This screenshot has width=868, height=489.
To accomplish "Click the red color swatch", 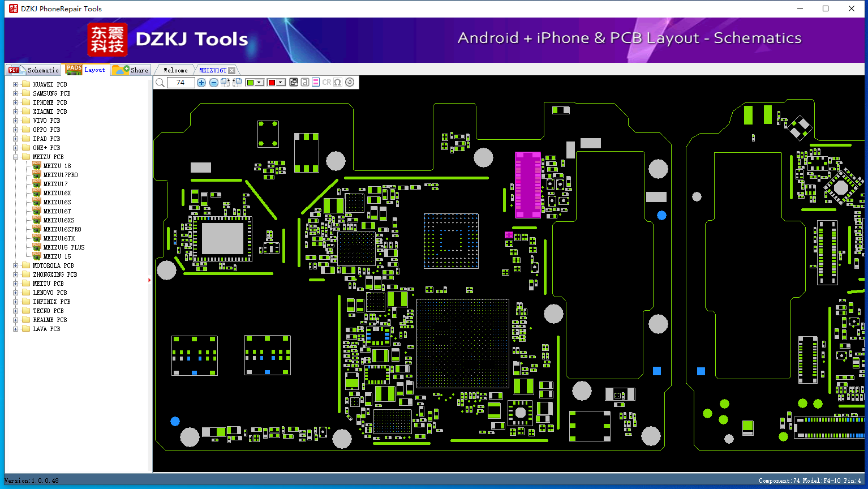I will coord(272,83).
